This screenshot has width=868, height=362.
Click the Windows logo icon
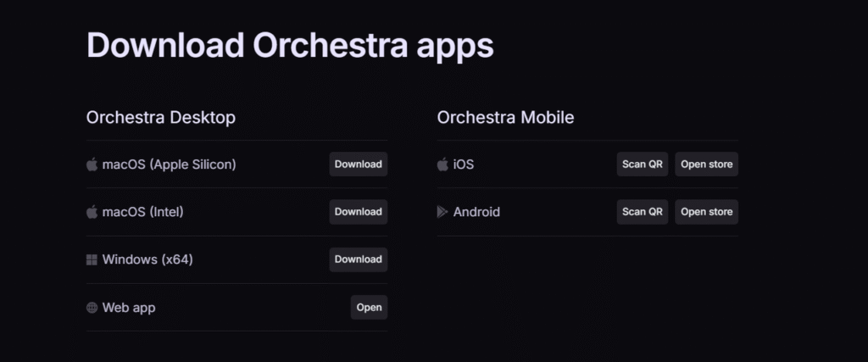(92, 259)
